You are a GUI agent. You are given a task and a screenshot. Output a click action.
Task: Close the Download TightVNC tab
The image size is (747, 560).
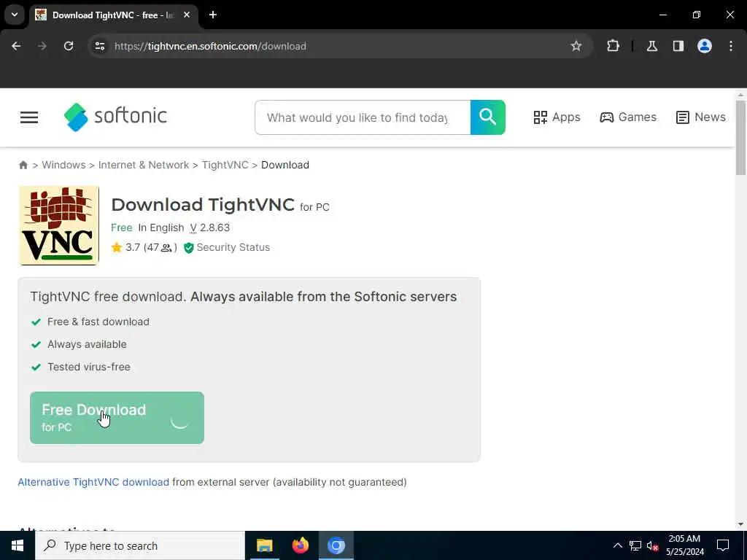187,15
